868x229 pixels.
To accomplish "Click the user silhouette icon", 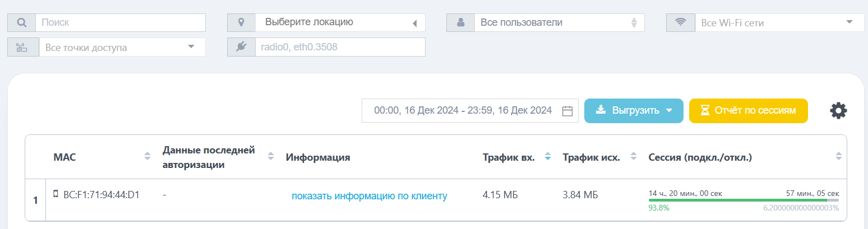I will tap(460, 22).
